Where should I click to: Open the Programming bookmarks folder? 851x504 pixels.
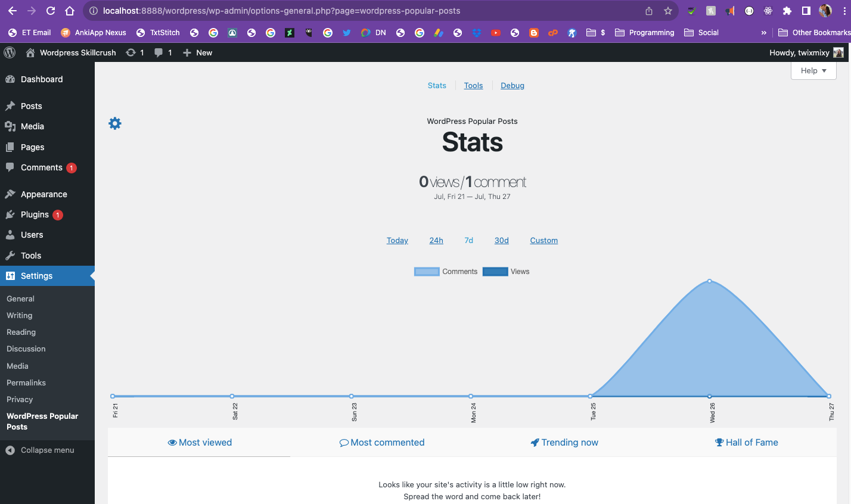click(644, 33)
